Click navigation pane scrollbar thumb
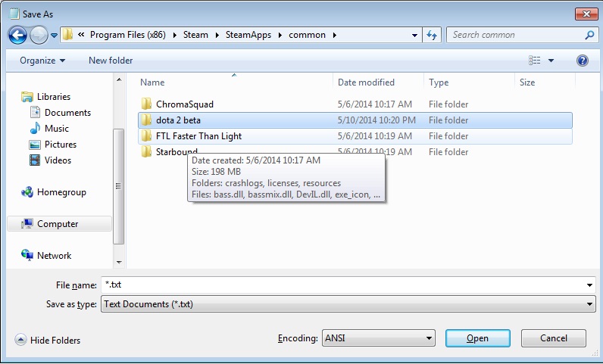This screenshot has width=603, height=364. pos(118,186)
